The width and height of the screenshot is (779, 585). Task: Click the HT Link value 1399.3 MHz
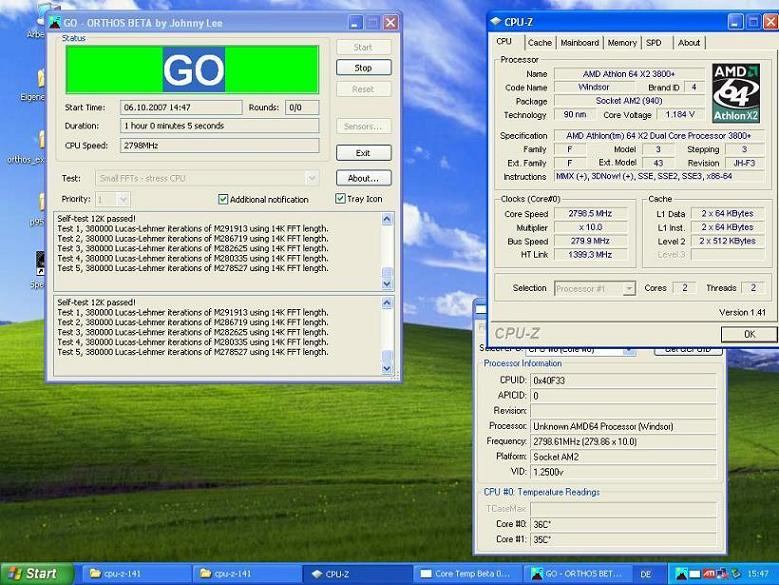tap(590, 255)
